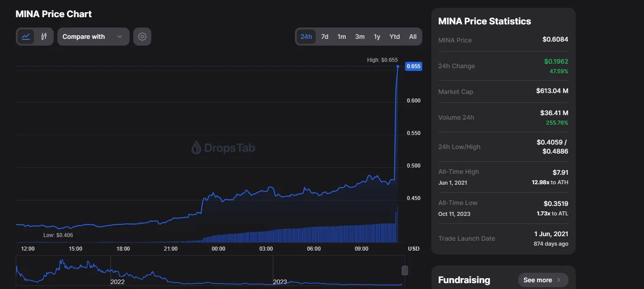This screenshot has width=644, height=289.
Task: Select the 1y time range
Action: coord(377,37)
